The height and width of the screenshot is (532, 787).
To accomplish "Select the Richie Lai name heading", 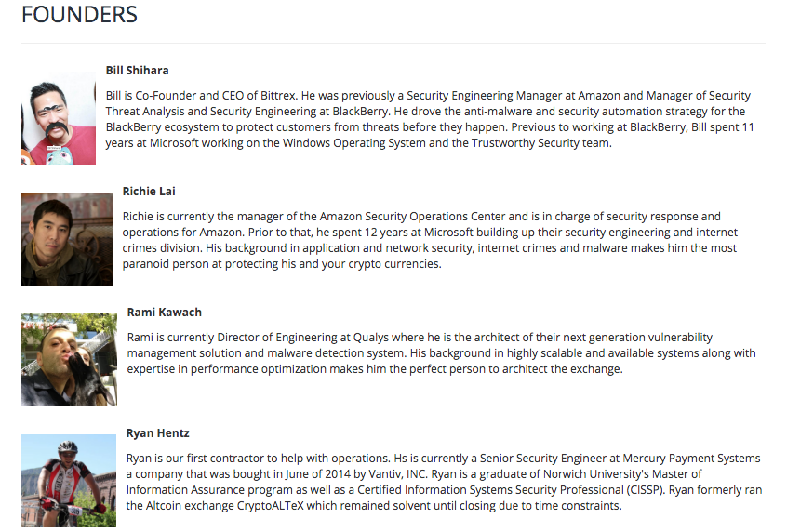I will click(x=149, y=192).
